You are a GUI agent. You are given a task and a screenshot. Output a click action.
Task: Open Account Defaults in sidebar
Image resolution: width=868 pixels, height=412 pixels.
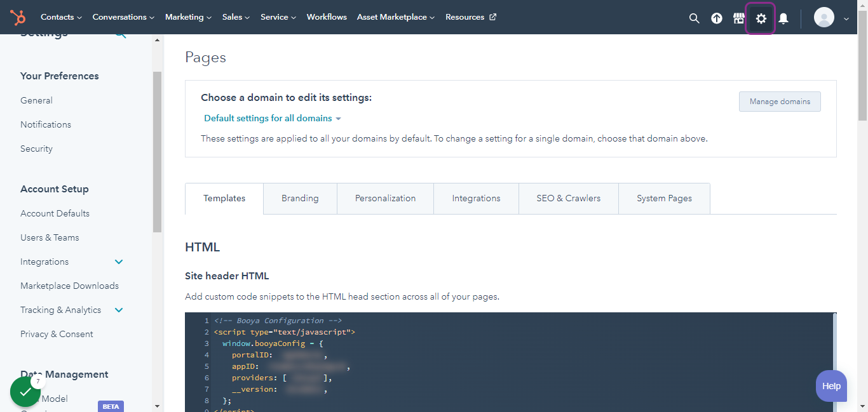[x=55, y=213]
